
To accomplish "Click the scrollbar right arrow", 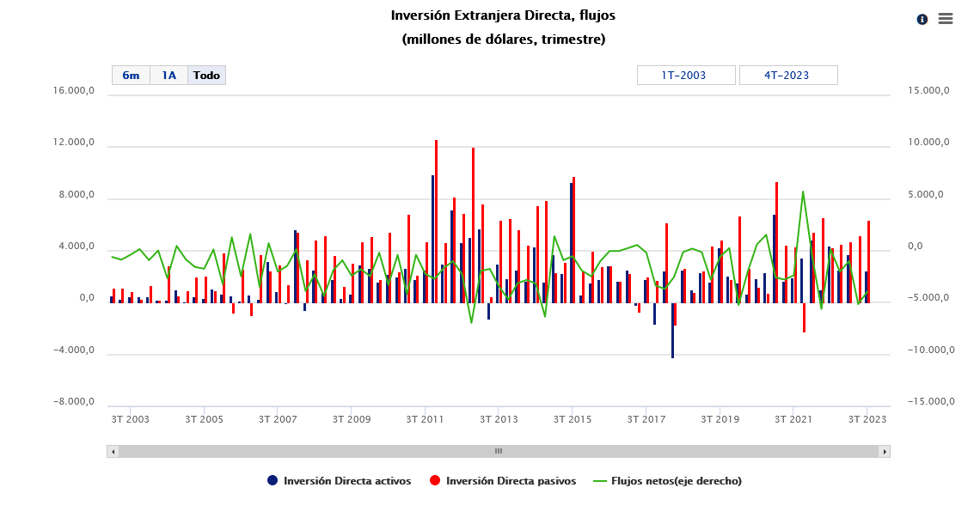I will tap(884, 451).
